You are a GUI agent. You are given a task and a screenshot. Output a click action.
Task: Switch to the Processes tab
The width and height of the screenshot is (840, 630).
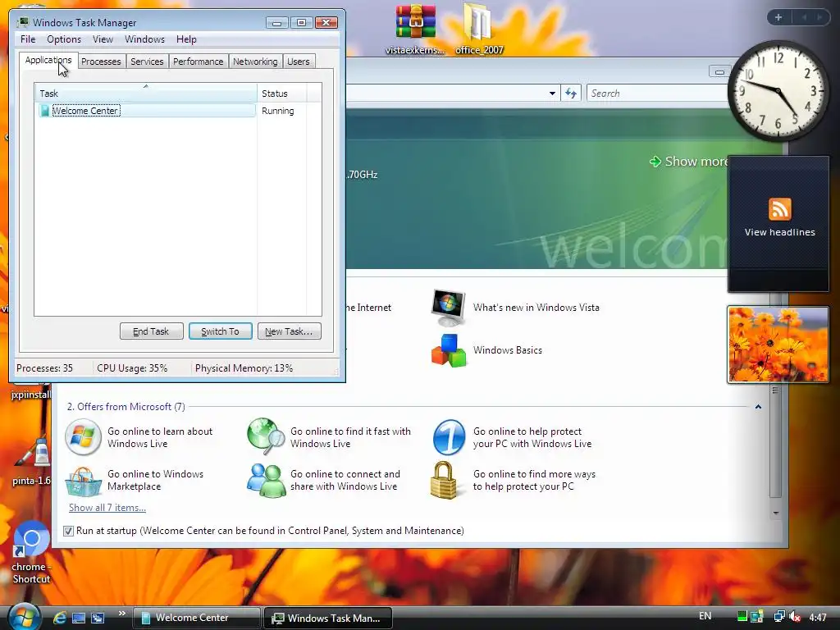tap(101, 62)
